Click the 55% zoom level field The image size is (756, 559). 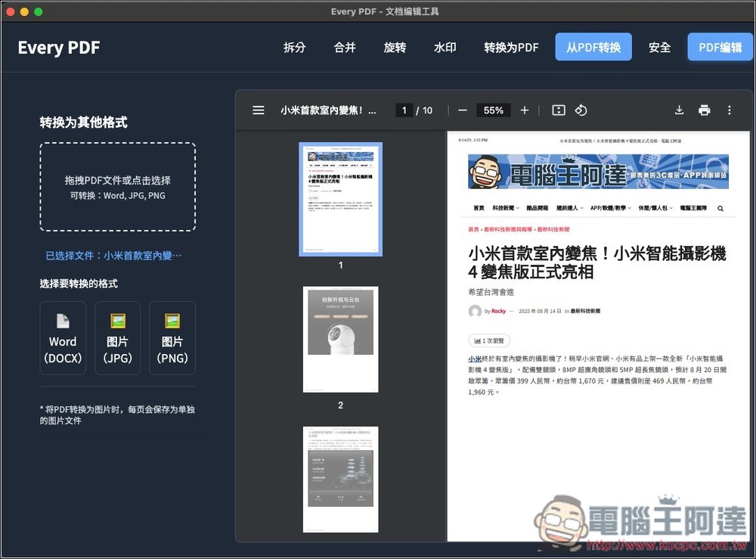[x=493, y=110]
